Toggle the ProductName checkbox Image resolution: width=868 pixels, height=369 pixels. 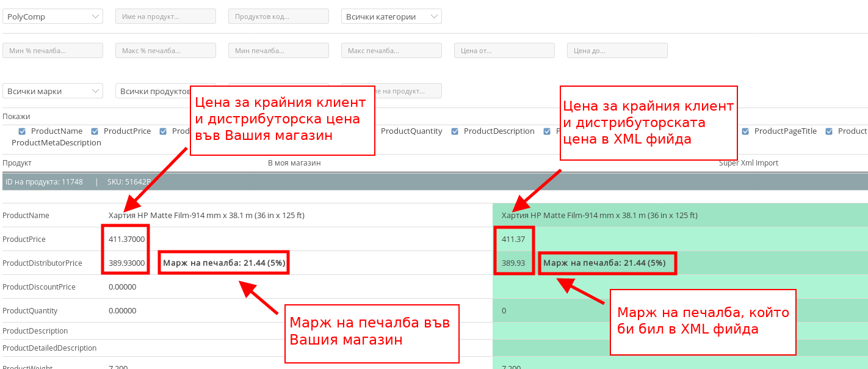(x=23, y=131)
